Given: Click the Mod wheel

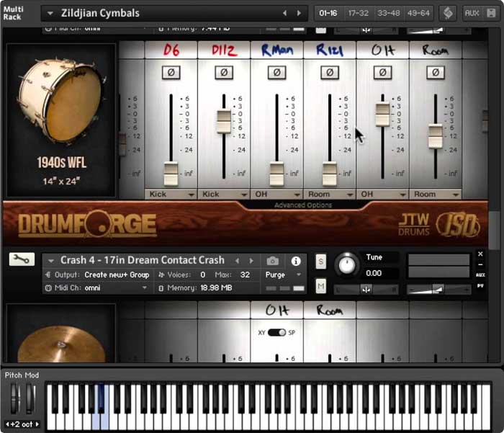Looking at the screenshot, I should coord(30,398).
